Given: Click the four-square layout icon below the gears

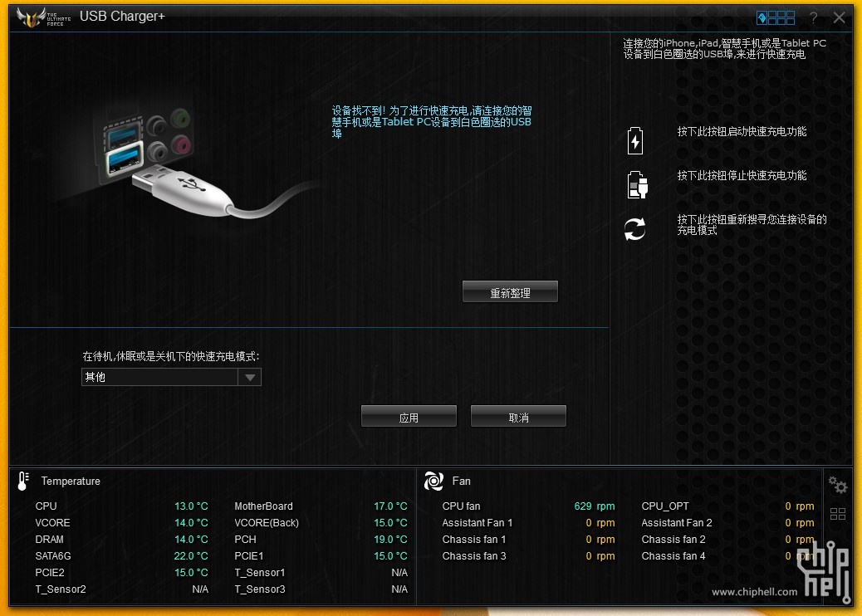Looking at the screenshot, I should pyautogui.click(x=838, y=514).
